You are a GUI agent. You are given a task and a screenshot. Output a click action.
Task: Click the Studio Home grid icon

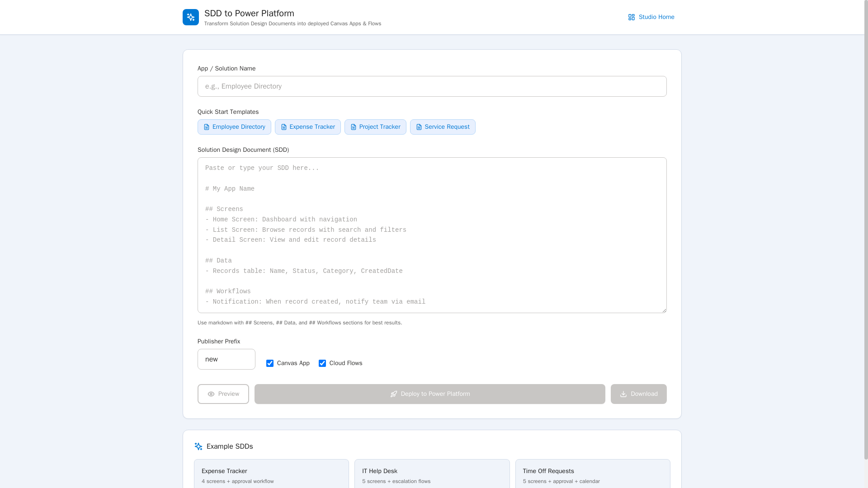coord(632,17)
